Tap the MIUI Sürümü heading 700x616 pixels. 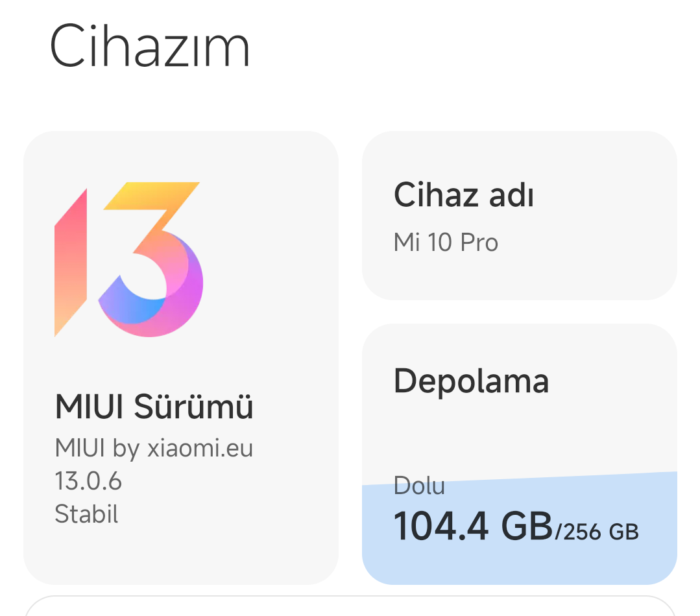pyautogui.click(x=154, y=407)
